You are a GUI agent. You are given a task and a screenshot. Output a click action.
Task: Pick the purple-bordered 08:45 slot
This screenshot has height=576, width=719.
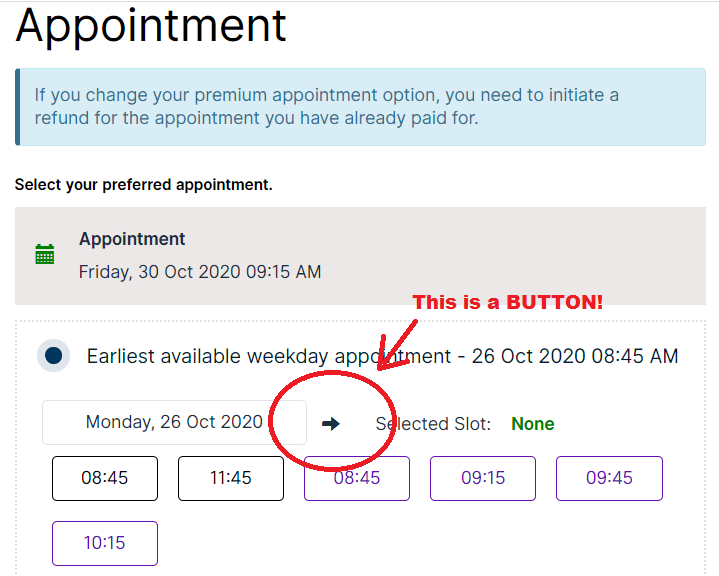357,478
